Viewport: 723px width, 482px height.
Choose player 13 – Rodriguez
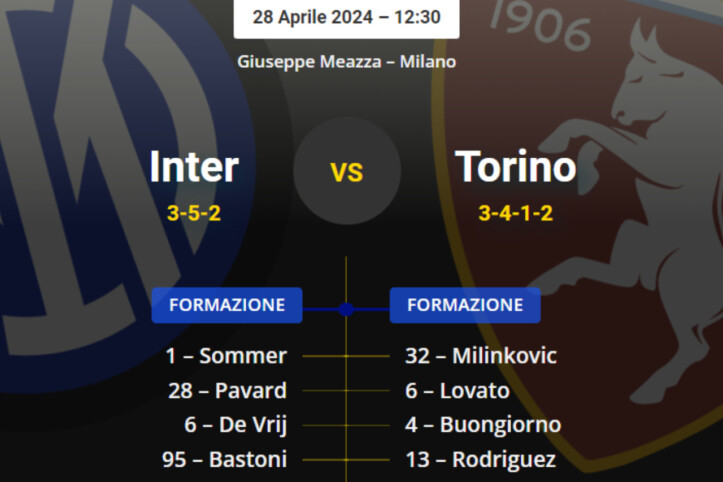click(x=476, y=460)
